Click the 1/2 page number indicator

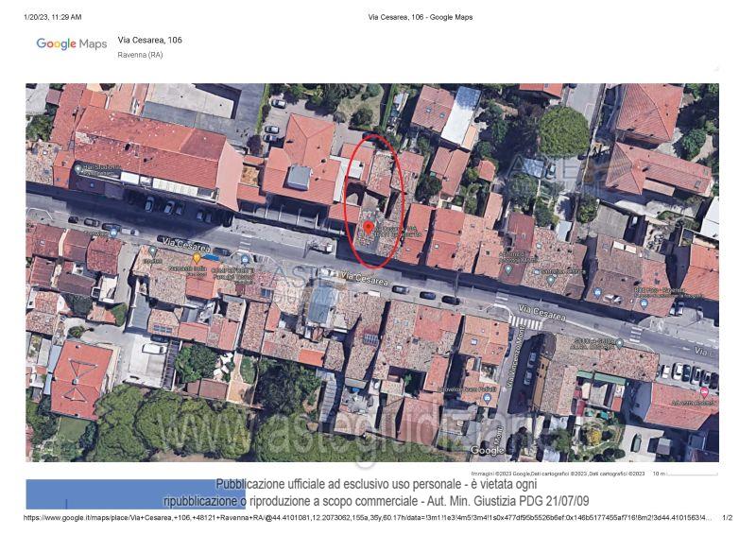(x=727, y=518)
